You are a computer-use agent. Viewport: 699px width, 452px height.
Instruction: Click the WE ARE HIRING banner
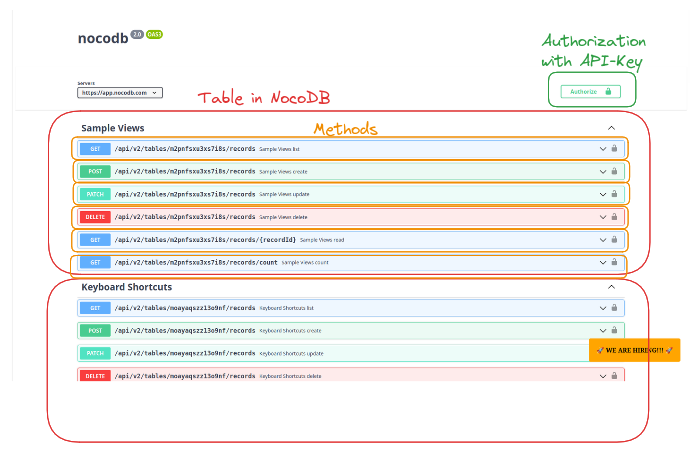click(x=635, y=350)
